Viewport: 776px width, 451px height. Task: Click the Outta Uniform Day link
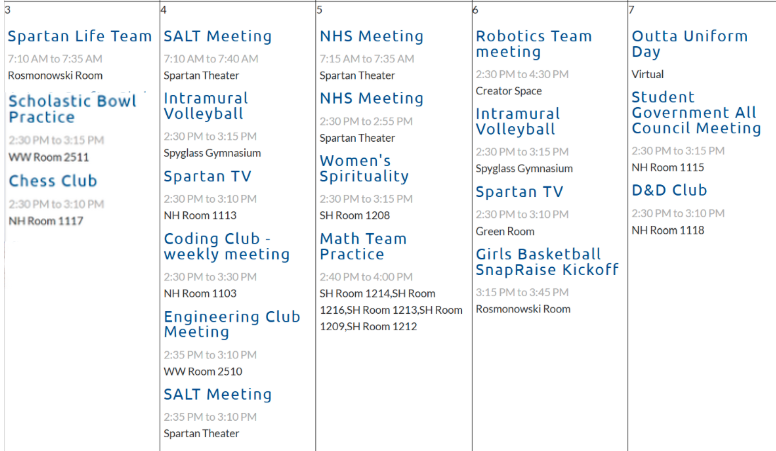(690, 44)
